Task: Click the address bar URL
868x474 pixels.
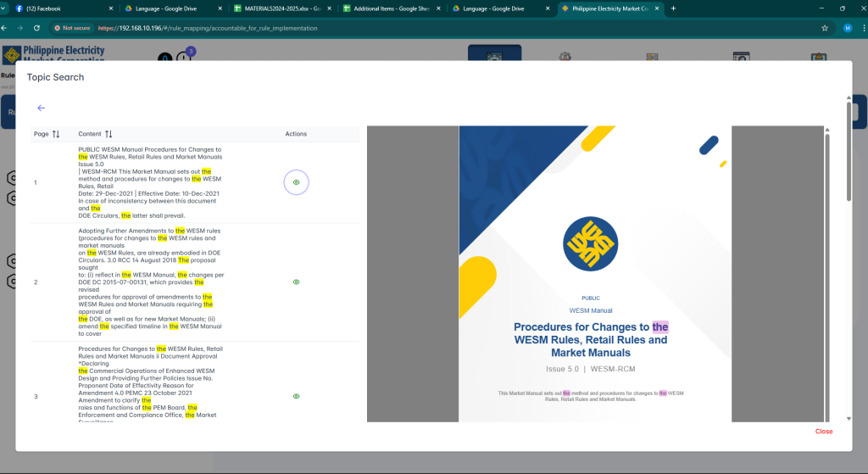Action: [208, 28]
